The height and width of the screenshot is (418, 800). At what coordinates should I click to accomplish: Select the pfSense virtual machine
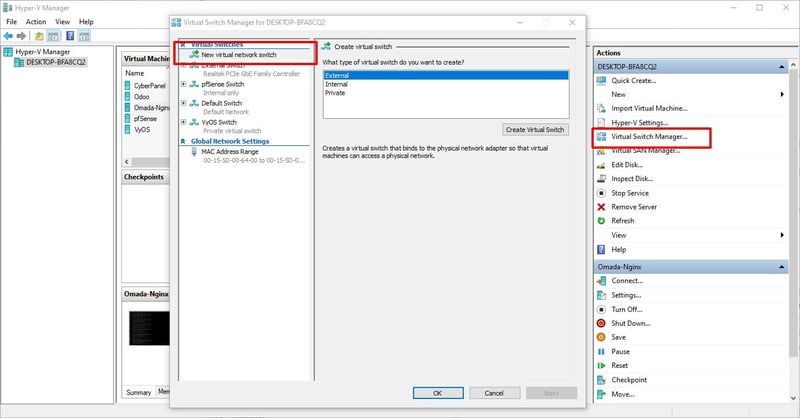point(145,118)
